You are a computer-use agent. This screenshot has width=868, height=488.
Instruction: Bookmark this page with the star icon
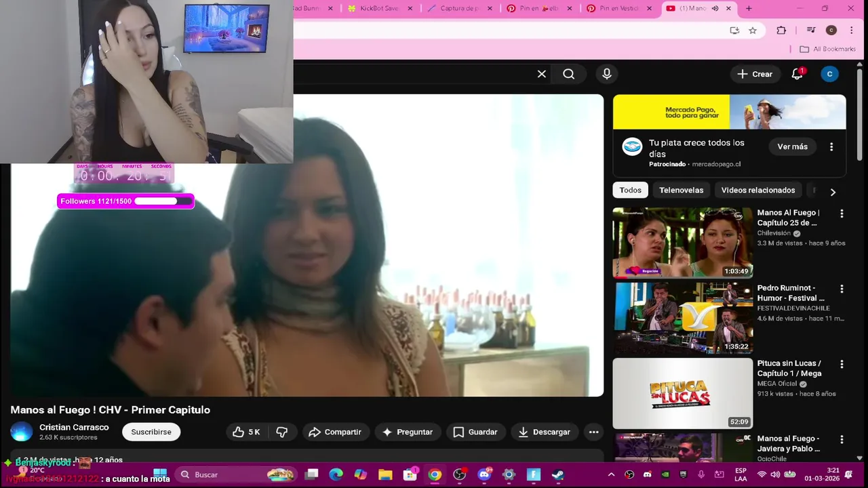pos(753,30)
